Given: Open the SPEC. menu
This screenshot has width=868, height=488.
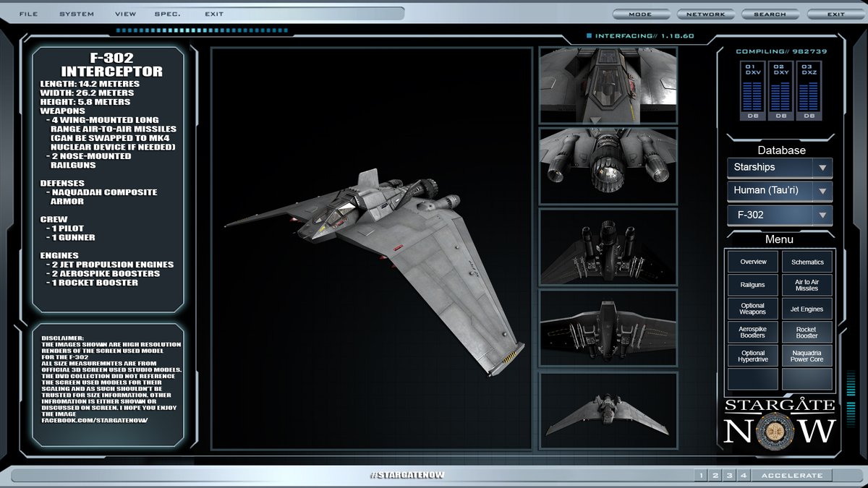Looking at the screenshot, I should 168,14.
